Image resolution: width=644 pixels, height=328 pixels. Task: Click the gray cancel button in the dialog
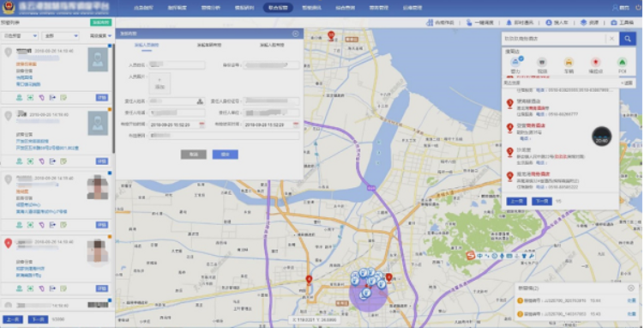pyautogui.click(x=194, y=155)
